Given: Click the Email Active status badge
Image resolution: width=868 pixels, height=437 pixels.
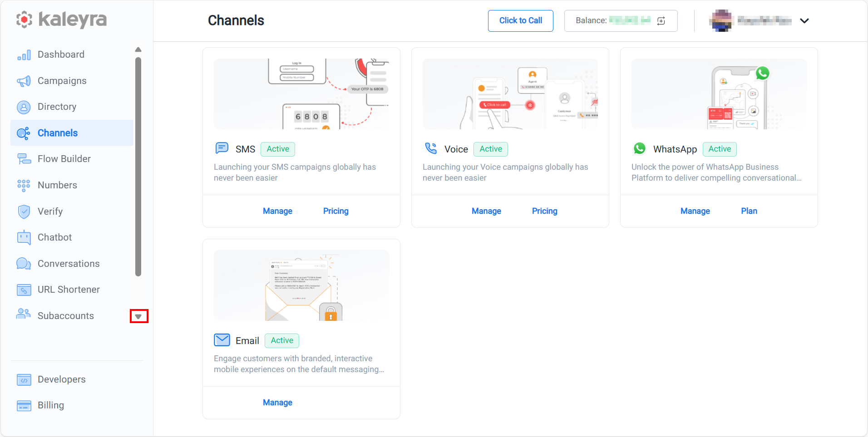Looking at the screenshot, I should (x=282, y=340).
